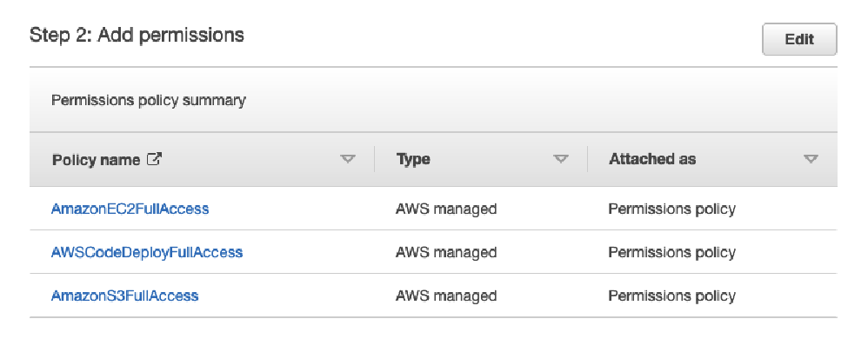Open the AmazonEC2FullAccess policy link

point(130,209)
